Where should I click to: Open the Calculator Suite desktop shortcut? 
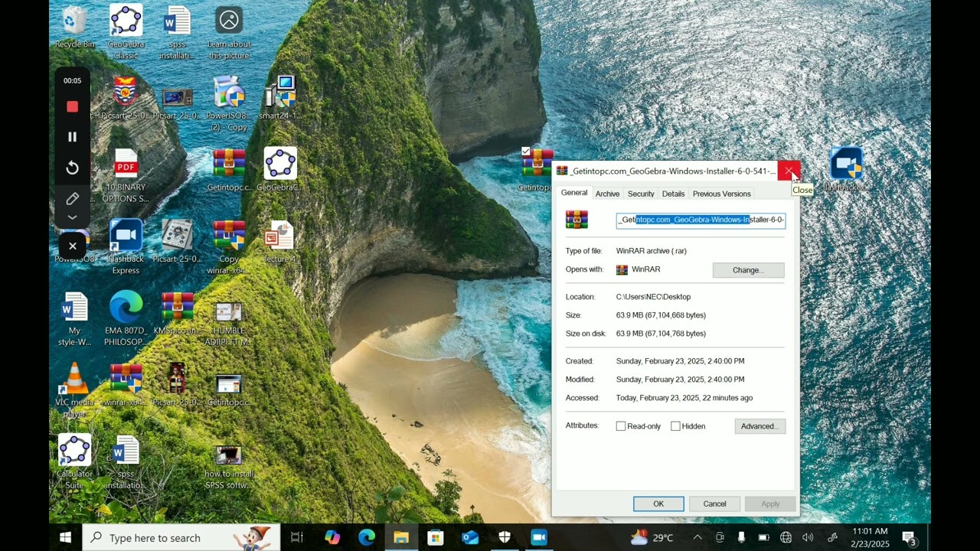pyautogui.click(x=74, y=462)
